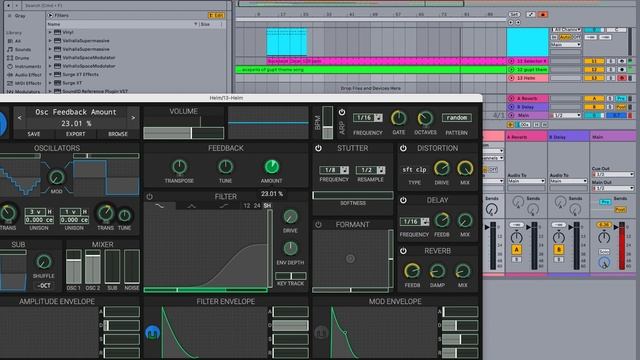Select the low-pass filter shape icon

point(160,206)
